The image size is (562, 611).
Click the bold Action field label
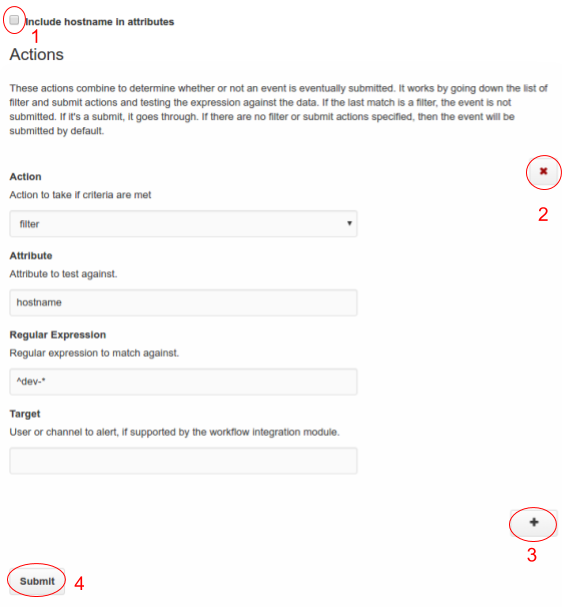click(x=25, y=177)
